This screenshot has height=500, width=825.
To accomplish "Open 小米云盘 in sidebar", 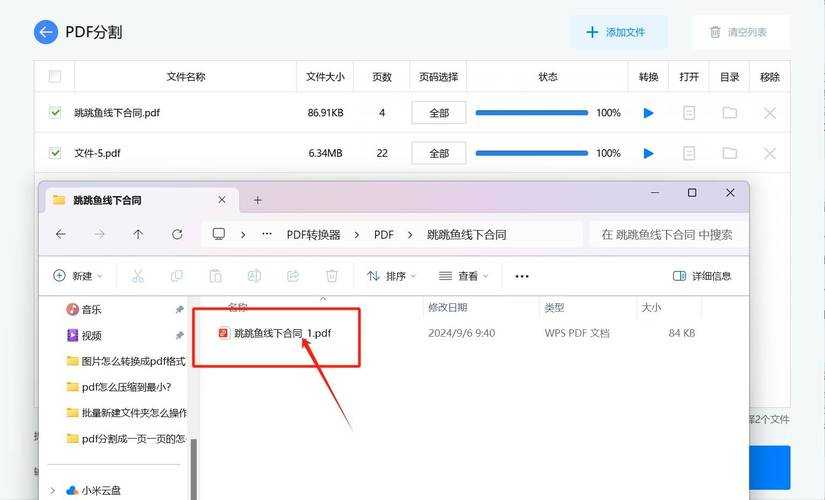I will coord(94,491).
